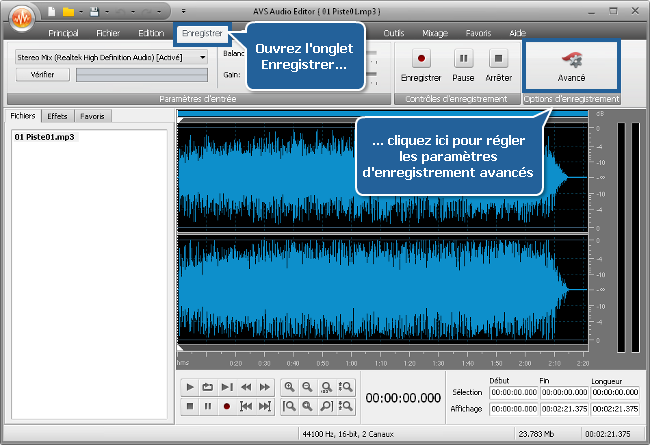Click the AVS Audio Editor application logo button

pyautogui.click(x=20, y=19)
